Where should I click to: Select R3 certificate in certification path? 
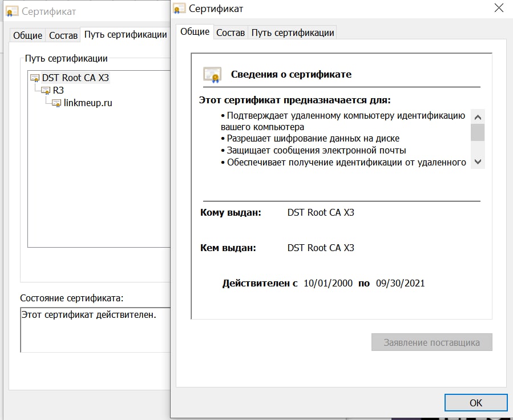[x=58, y=90]
